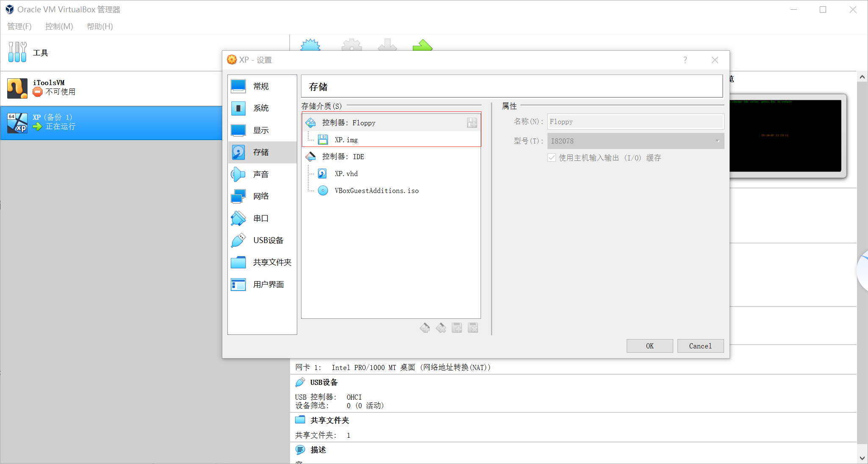Open the 系统 settings category
Image resolution: width=868 pixels, height=464 pixels.
coord(262,108)
